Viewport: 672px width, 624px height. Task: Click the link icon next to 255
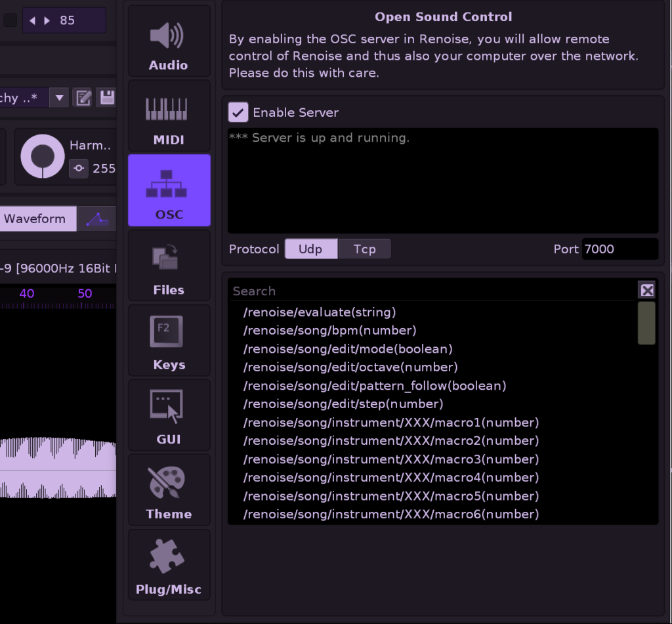pyautogui.click(x=79, y=169)
